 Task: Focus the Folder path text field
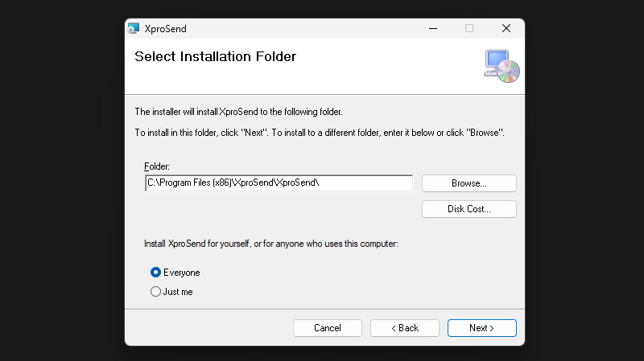point(278,183)
